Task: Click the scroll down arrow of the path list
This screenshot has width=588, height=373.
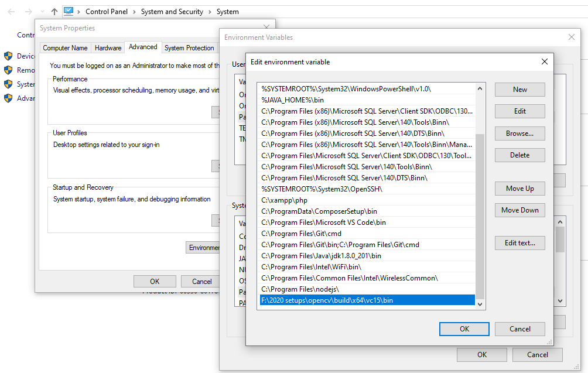Action: coord(480,304)
